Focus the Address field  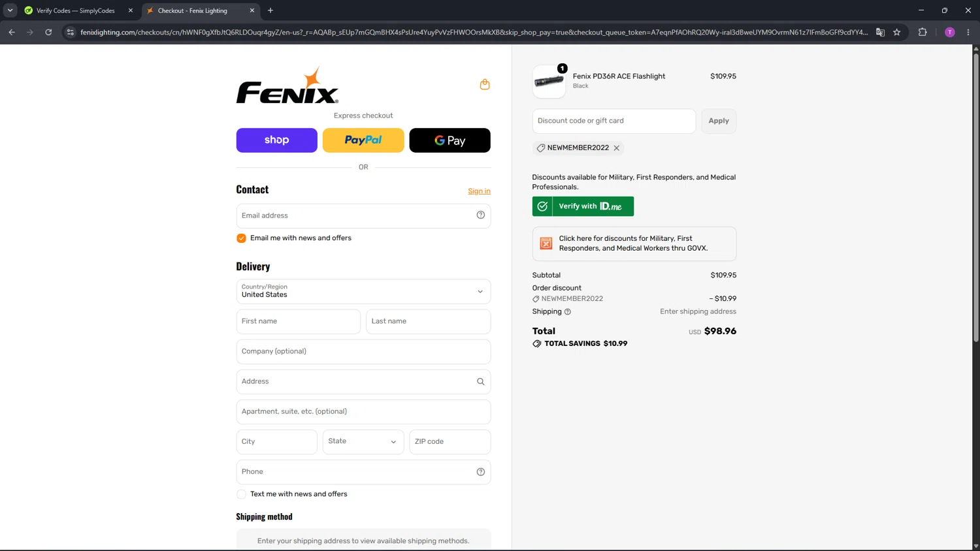[363, 382]
